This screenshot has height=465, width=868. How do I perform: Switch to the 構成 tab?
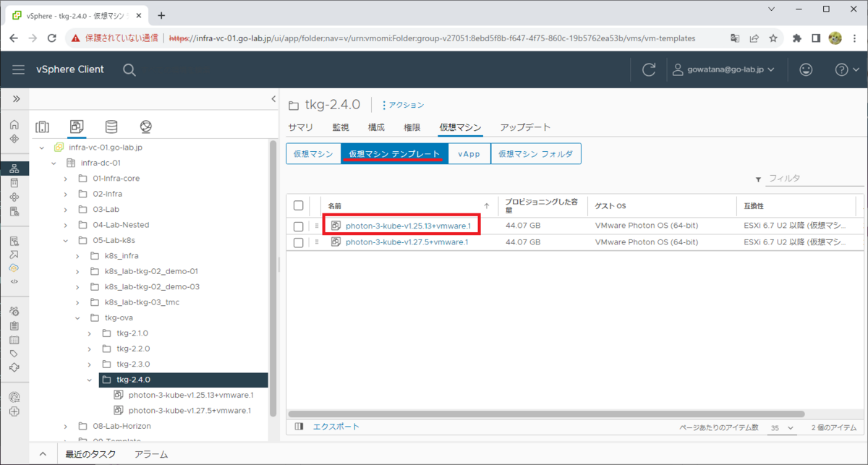click(376, 127)
